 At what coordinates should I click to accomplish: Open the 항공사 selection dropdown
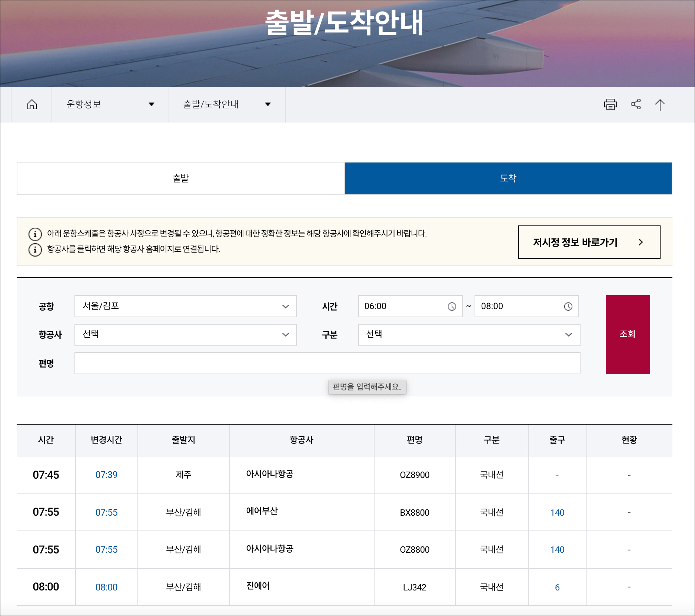pyautogui.click(x=186, y=335)
